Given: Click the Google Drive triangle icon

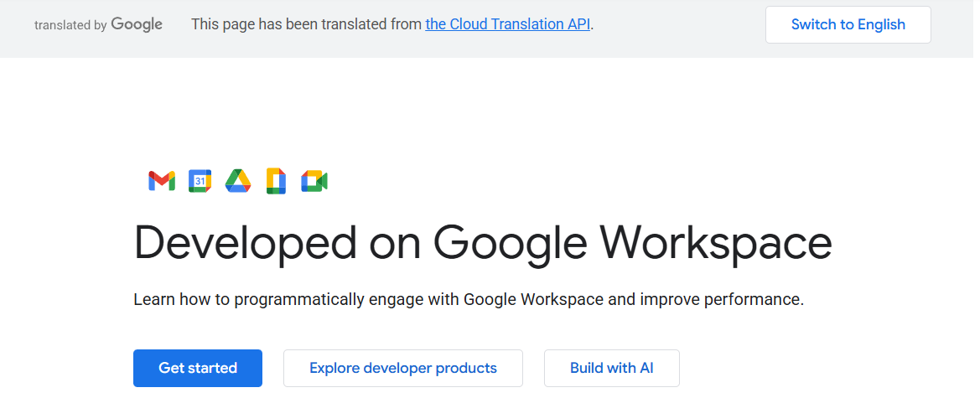Looking at the screenshot, I should tap(238, 180).
